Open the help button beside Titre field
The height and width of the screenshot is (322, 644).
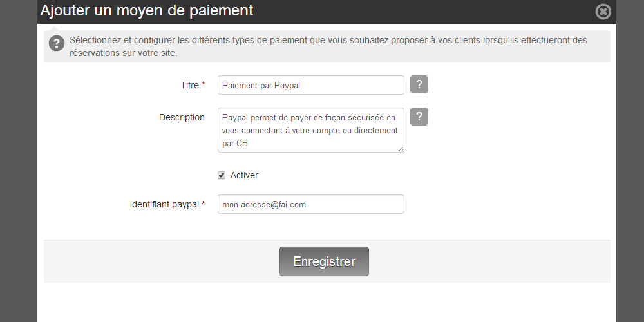419,84
